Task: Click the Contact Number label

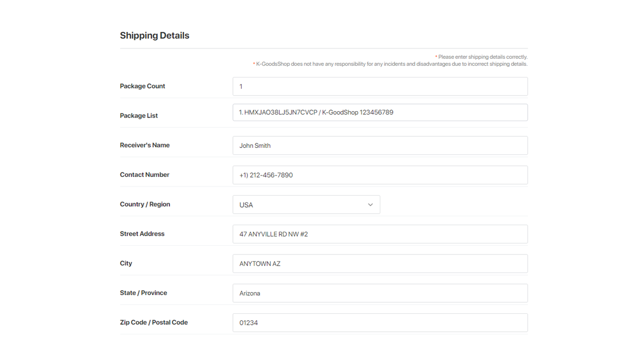Action: coord(144,174)
